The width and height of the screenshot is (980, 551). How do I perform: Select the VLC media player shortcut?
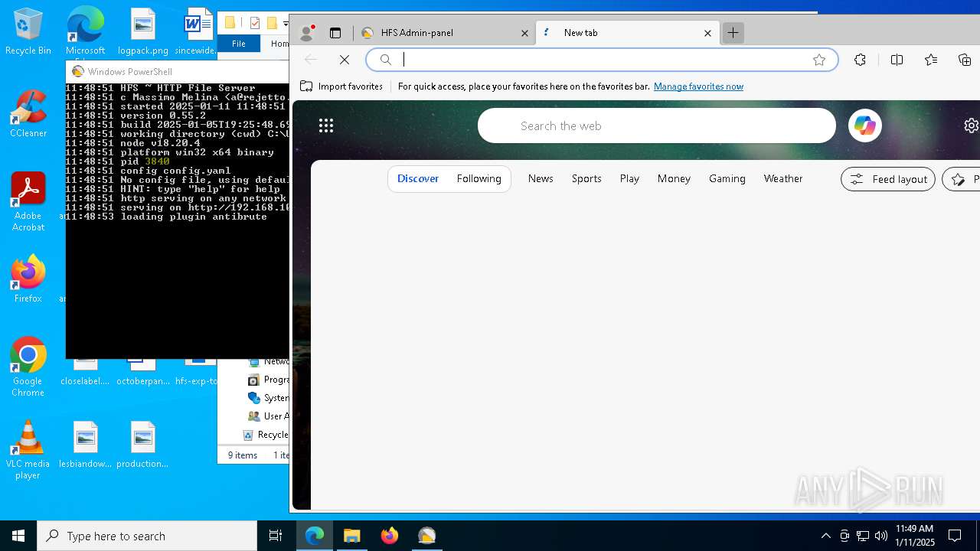click(28, 450)
